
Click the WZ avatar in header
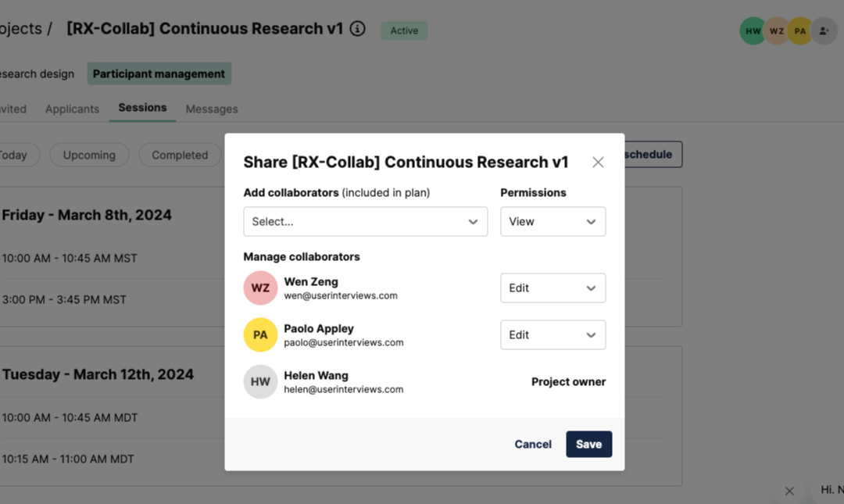pos(776,30)
